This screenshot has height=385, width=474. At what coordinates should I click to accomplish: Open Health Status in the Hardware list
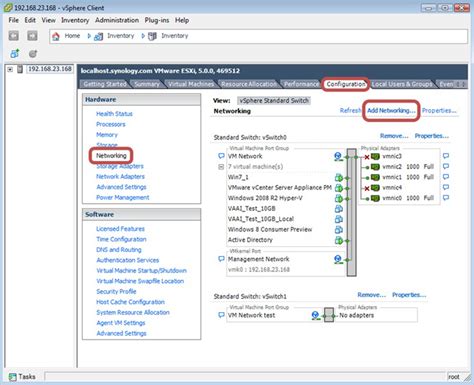pyautogui.click(x=114, y=114)
